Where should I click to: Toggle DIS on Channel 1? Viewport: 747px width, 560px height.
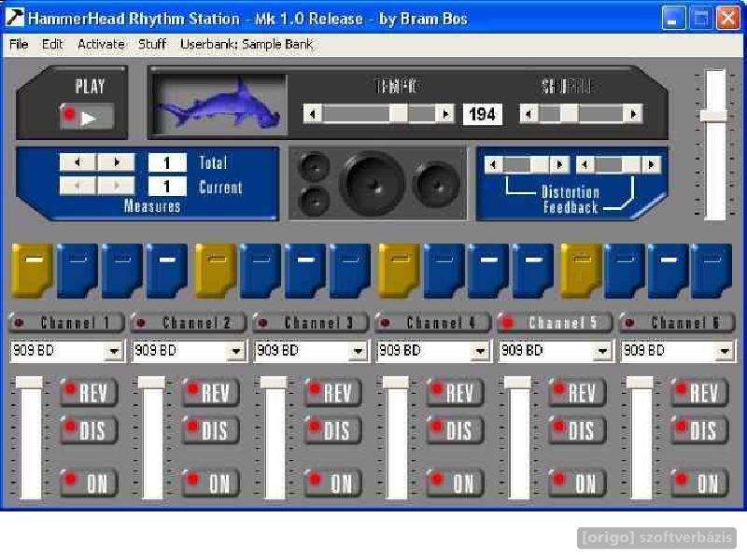[89, 430]
